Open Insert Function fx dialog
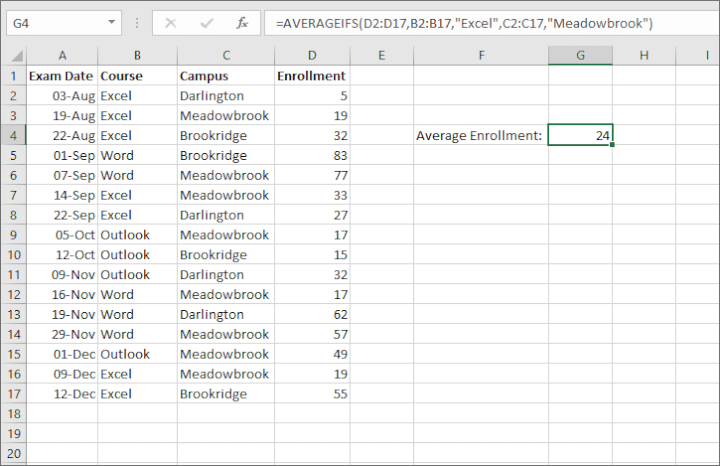 [242, 22]
